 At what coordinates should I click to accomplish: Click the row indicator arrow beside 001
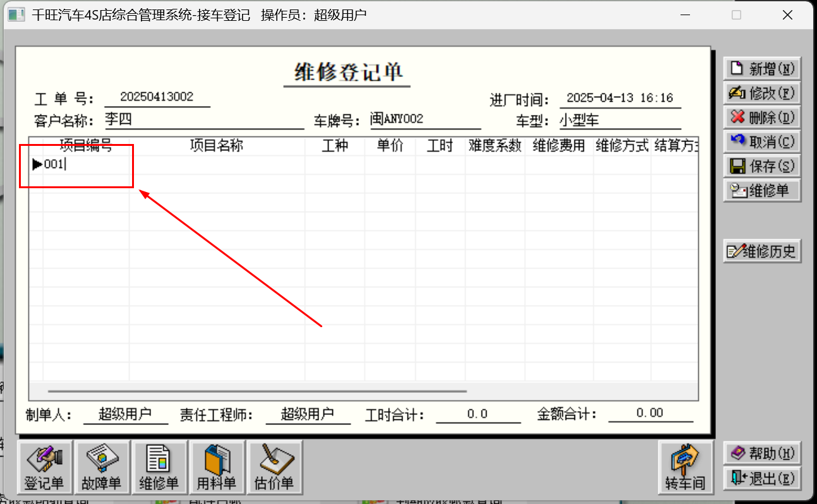[37, 165]
